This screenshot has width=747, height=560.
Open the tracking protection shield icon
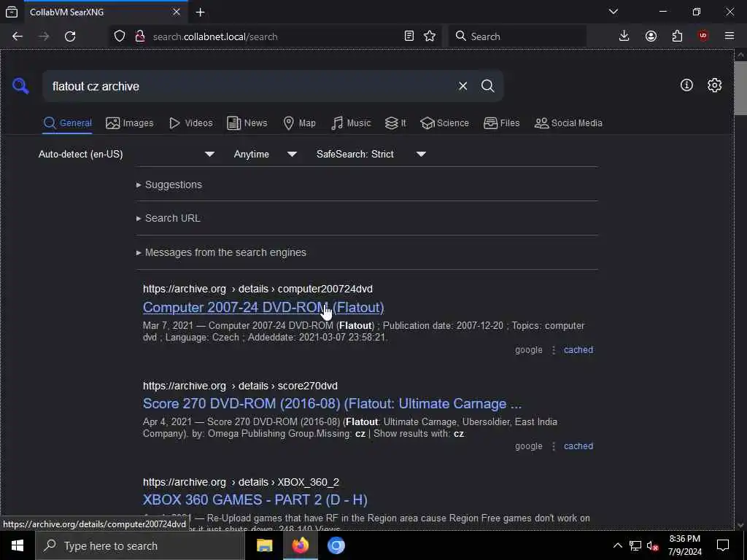(120, 36)
